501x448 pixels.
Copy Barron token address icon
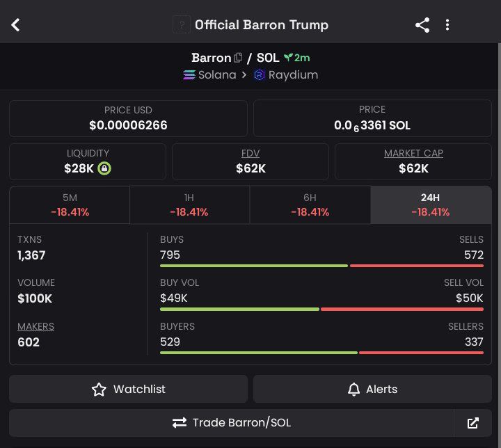238,58
